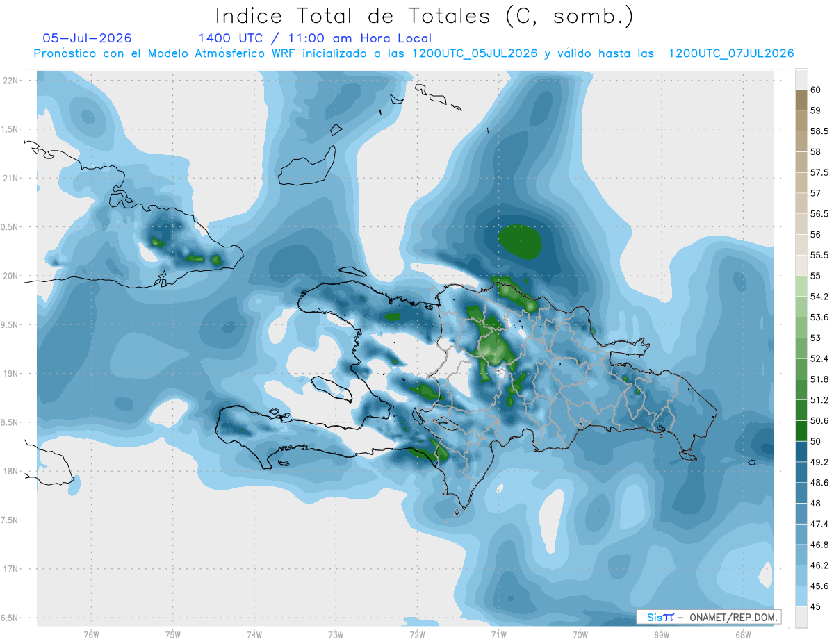
Task: Click the "22N" latitude label
Action: pyautogui.click(x=12, y=81)
